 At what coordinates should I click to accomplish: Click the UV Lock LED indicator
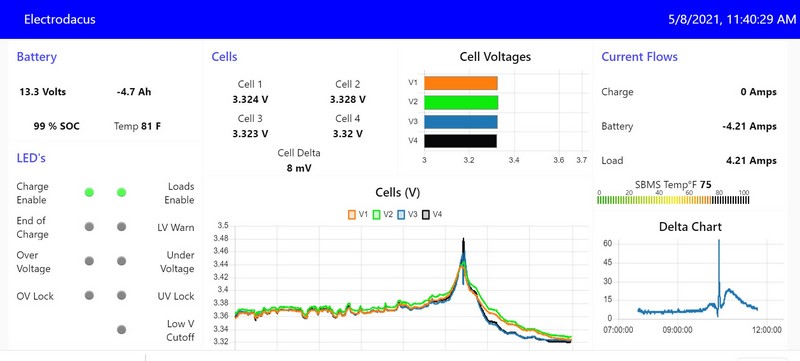coord(121,295)
